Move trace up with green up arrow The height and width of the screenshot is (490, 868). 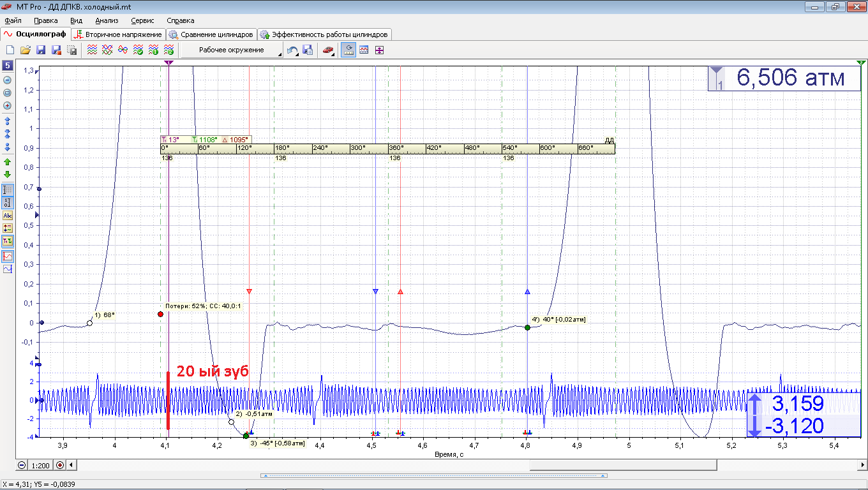8,162
